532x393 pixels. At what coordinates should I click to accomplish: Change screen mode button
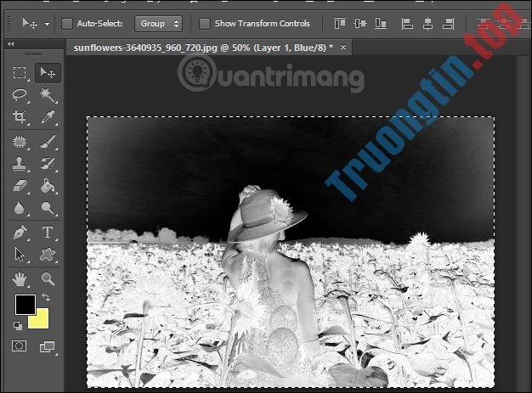click(x=47, y=346)
